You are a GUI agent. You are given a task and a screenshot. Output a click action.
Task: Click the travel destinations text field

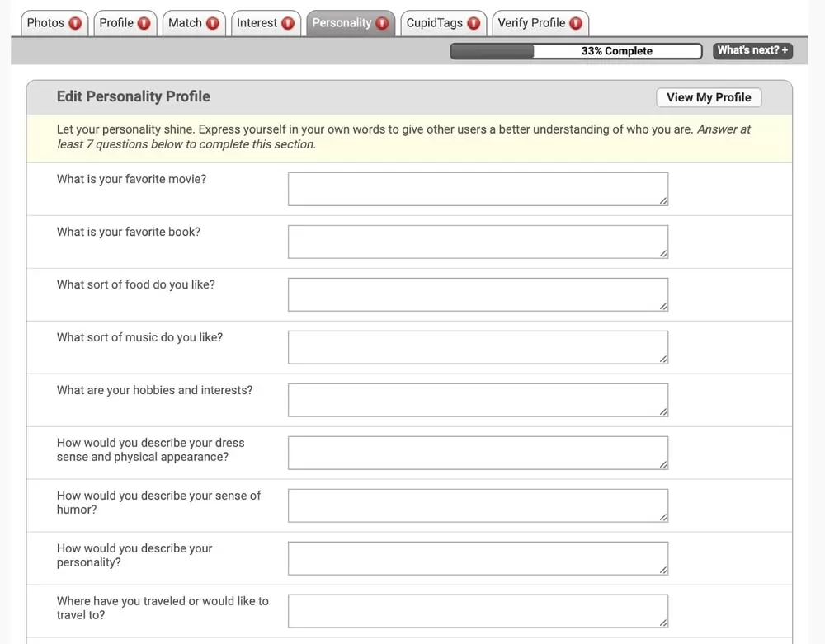478,612
